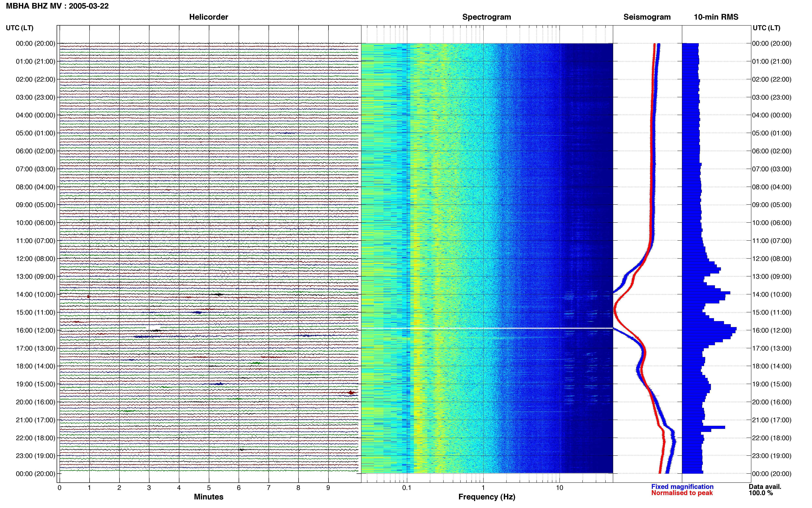Click left time label '09:00 (05:00)'

pyautogui.click(x=36, y=205)
